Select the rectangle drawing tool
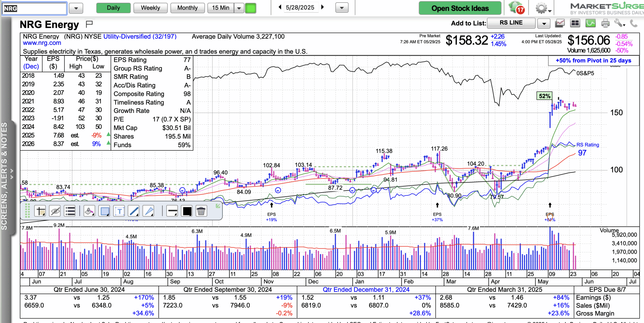This screenshot has height=323, width=644. click(105, 211)
